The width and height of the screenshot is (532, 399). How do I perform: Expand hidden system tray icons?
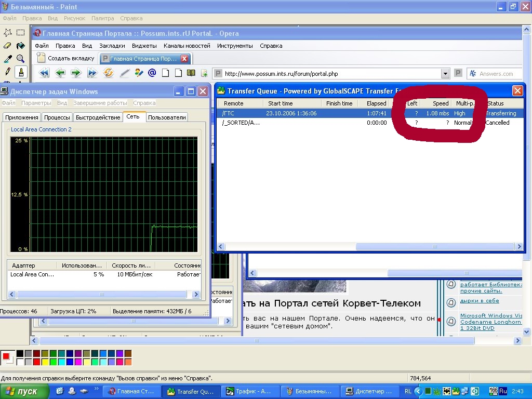(419, 391)
